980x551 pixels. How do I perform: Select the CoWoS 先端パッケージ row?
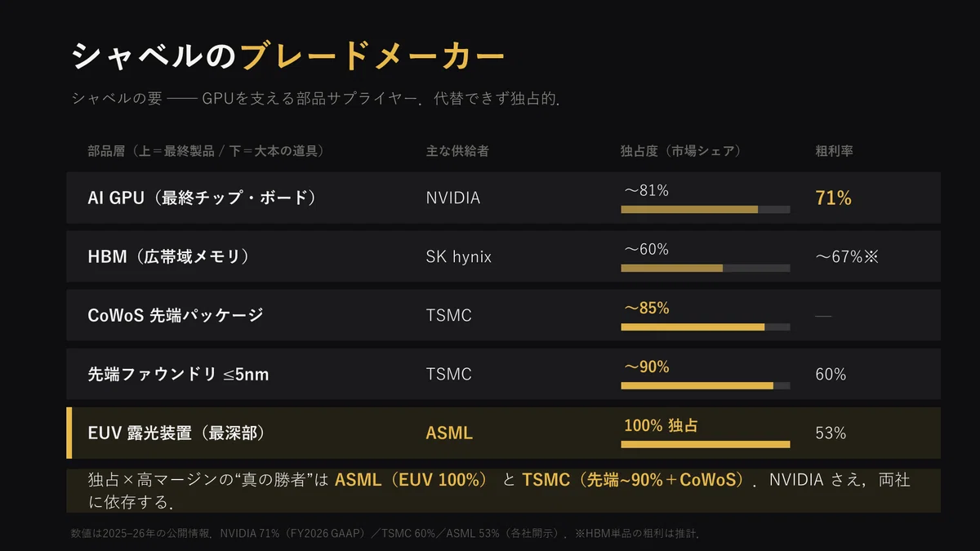coord(503,315)
